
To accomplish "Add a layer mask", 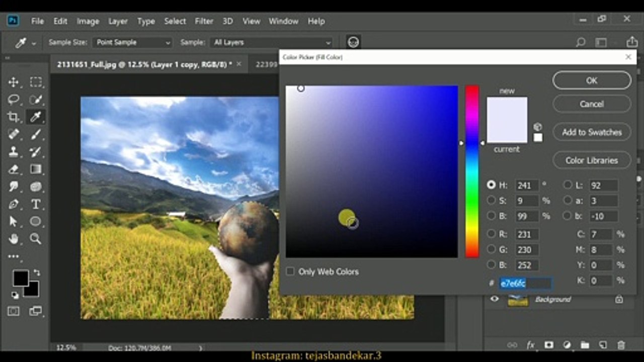I will coord(549,345).
